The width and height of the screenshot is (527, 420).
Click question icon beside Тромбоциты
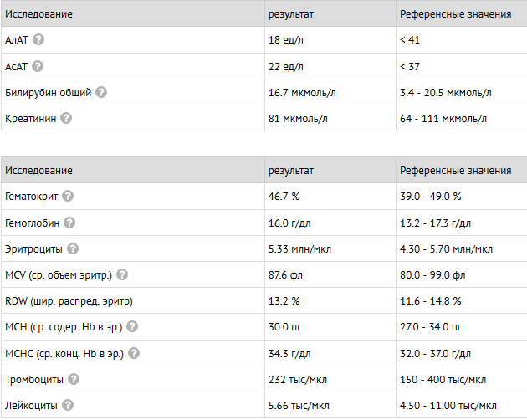pos(74,379)
